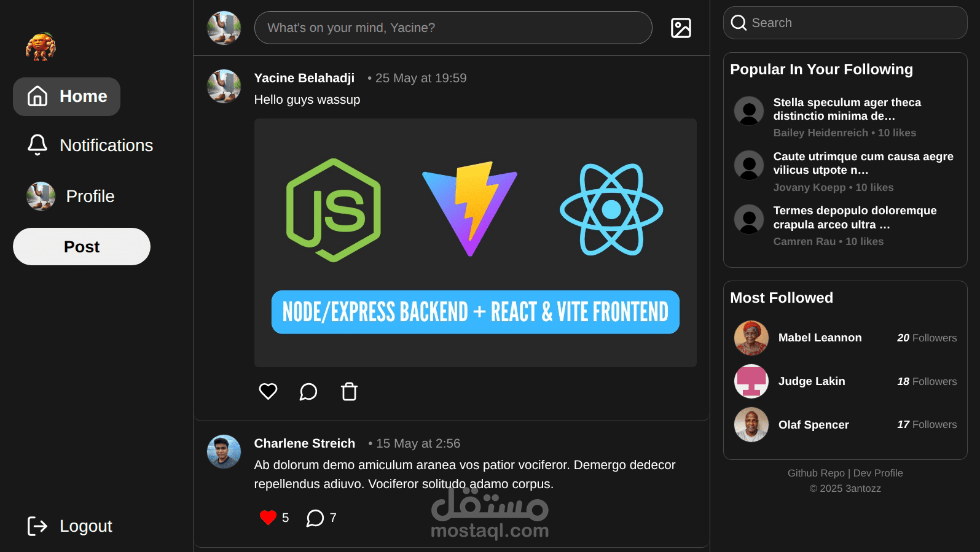The image size is (980, 552).
Task: Open comments on Yacine's post
Action: 308,391
